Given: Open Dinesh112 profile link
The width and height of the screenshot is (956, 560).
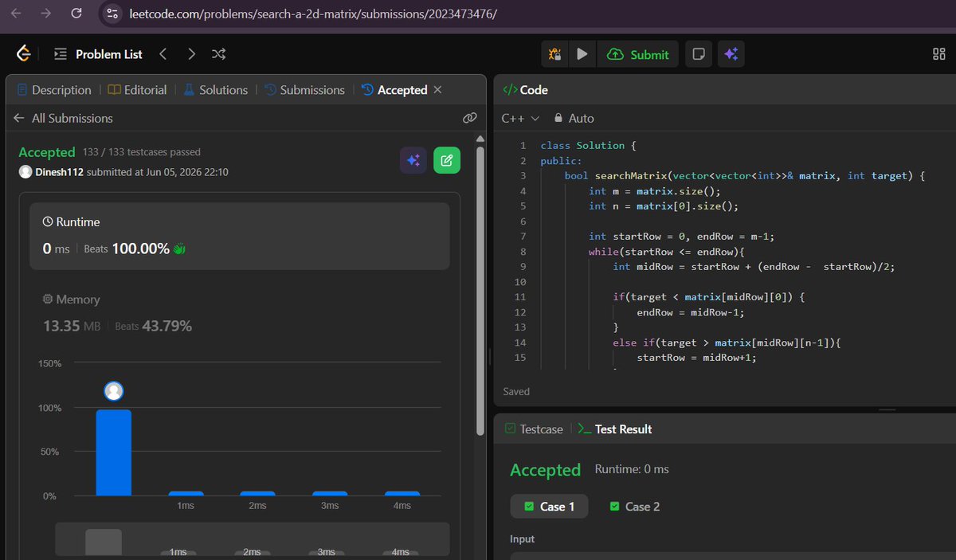Looking at the screenshot, I should pos(60,172).
